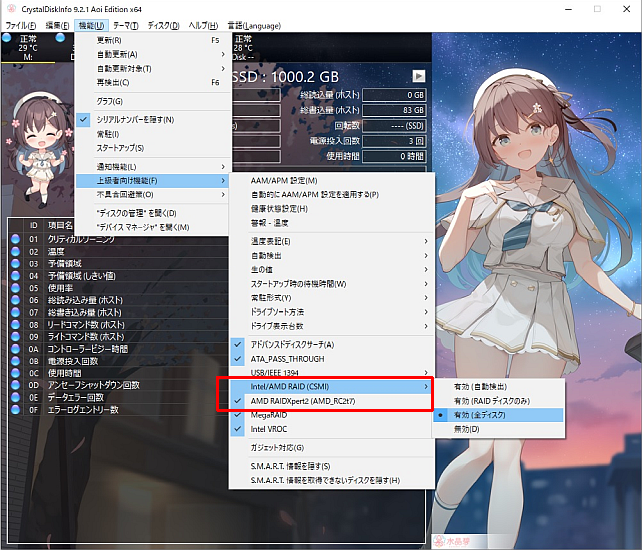This screenshot has width=642, height=550.
Task: Expand スタートアップ時の待機時間(W) submenu
Action: 332,284
